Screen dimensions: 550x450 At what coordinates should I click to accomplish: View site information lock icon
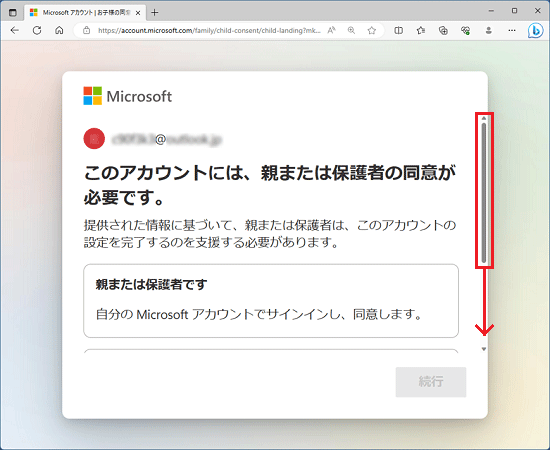87,31
